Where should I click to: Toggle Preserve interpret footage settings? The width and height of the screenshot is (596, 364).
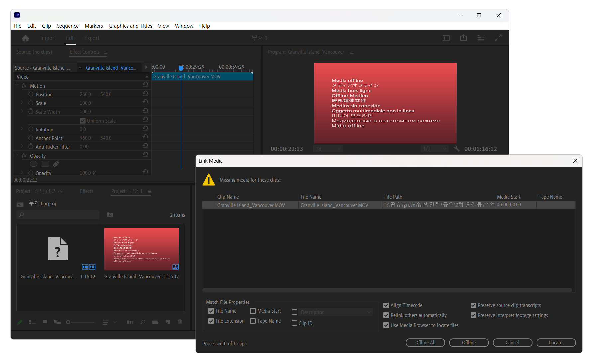473,315
